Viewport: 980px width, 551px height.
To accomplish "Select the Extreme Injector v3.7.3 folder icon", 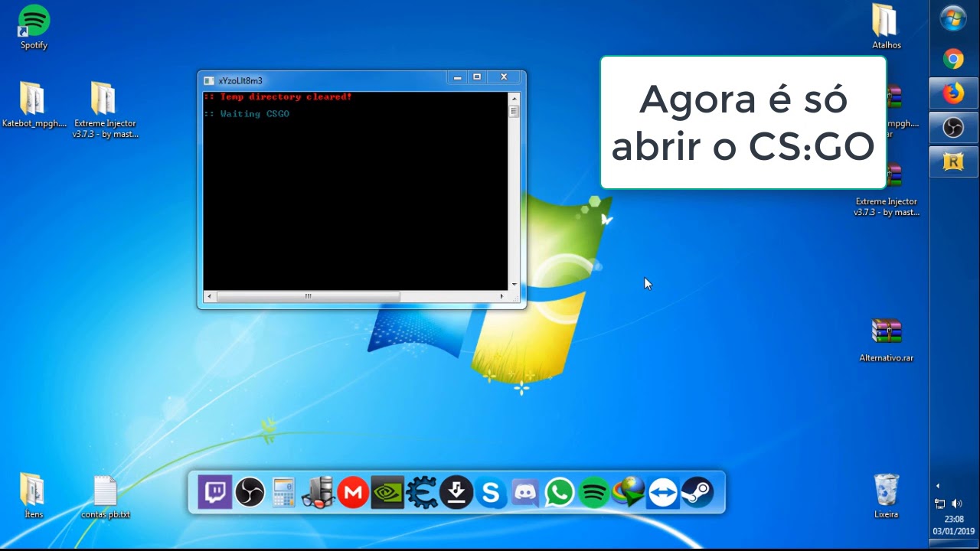I will click(105, 110).
